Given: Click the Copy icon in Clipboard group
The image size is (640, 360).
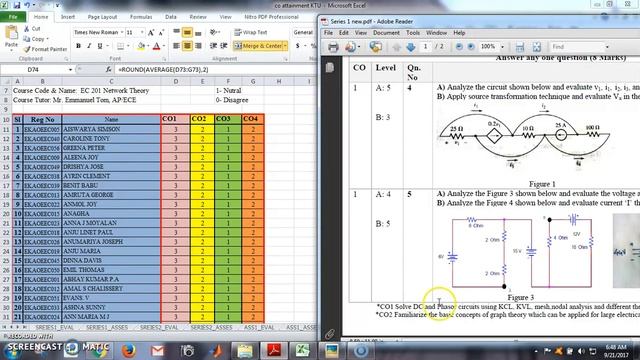Looking at the screenshot, I should pyautogui.click(x=27, y=39).
